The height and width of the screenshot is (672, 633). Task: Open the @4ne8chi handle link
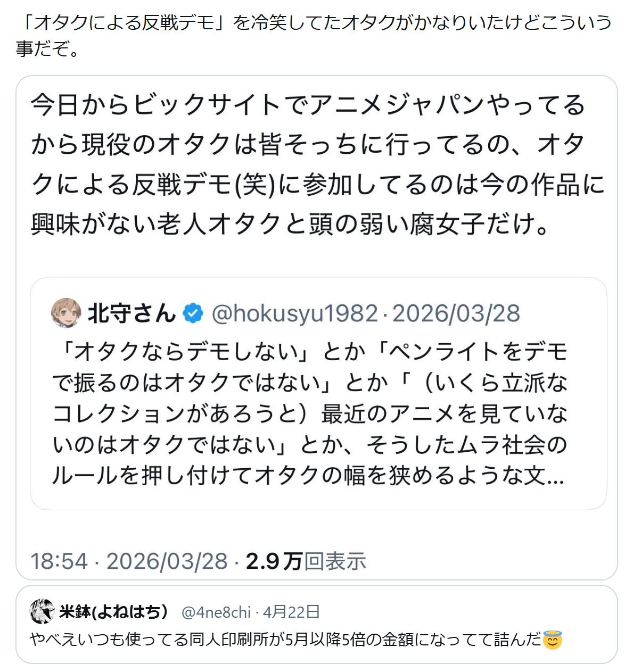pos(216,612)
